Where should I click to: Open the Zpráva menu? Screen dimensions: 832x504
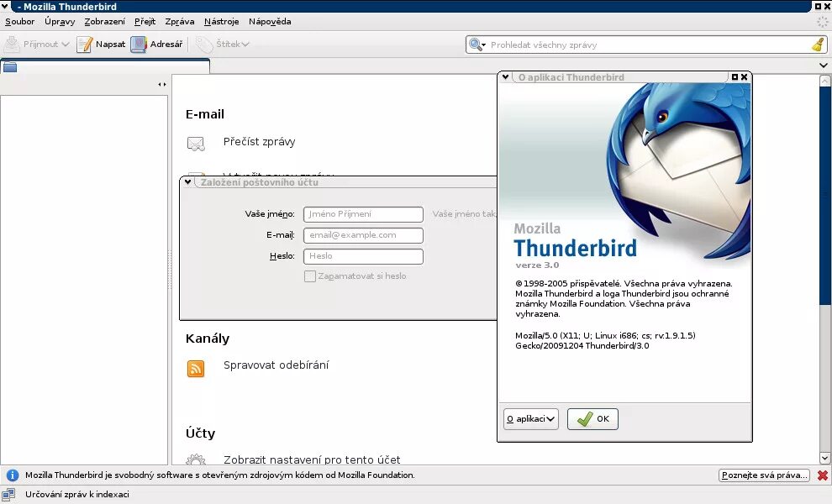pos(179,22)
